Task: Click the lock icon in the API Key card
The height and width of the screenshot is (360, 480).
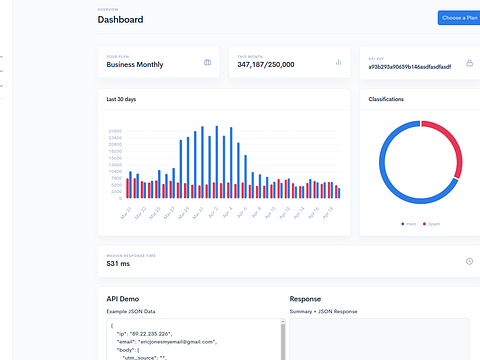Action: point(469,63)
